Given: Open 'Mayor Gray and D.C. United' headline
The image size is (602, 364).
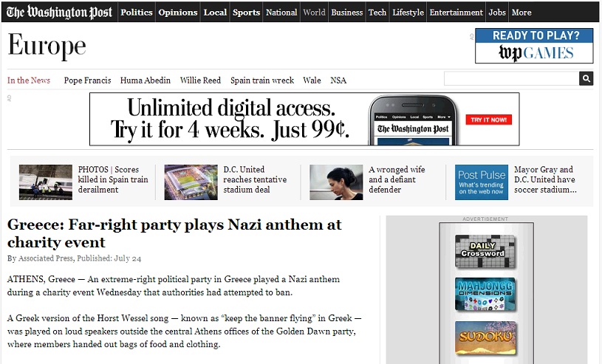Looking at the screenshot, I should (545, 179).
